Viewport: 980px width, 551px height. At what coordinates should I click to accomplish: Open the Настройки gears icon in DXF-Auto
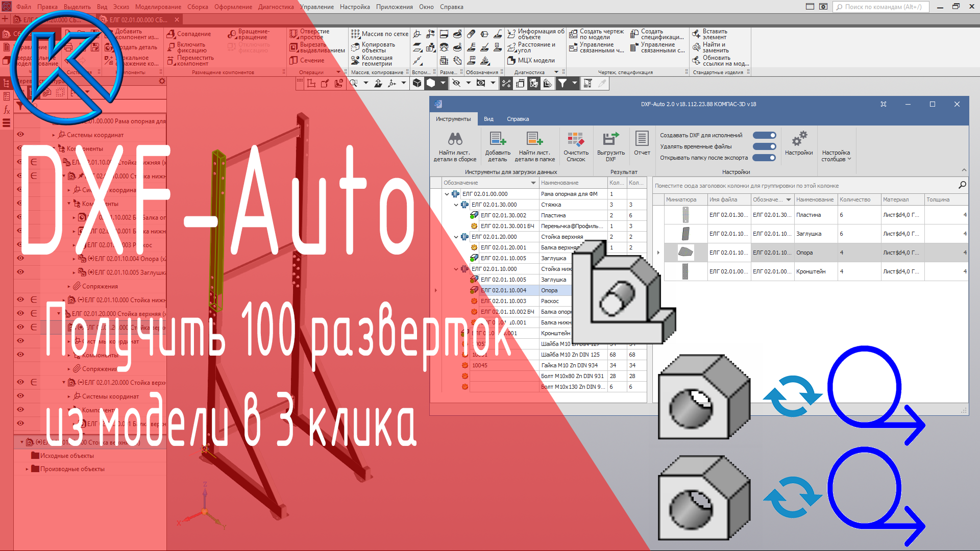(799, 138)
